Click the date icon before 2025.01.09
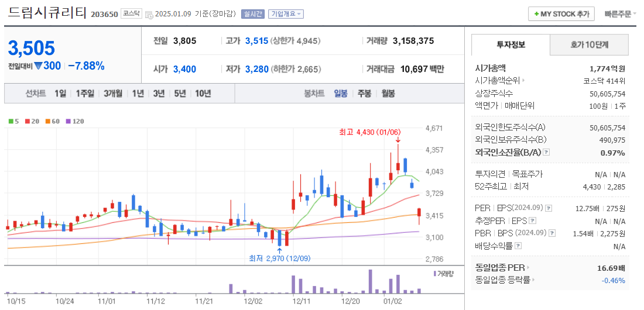This screenshot has height=310, width=644. click(149, 15)
